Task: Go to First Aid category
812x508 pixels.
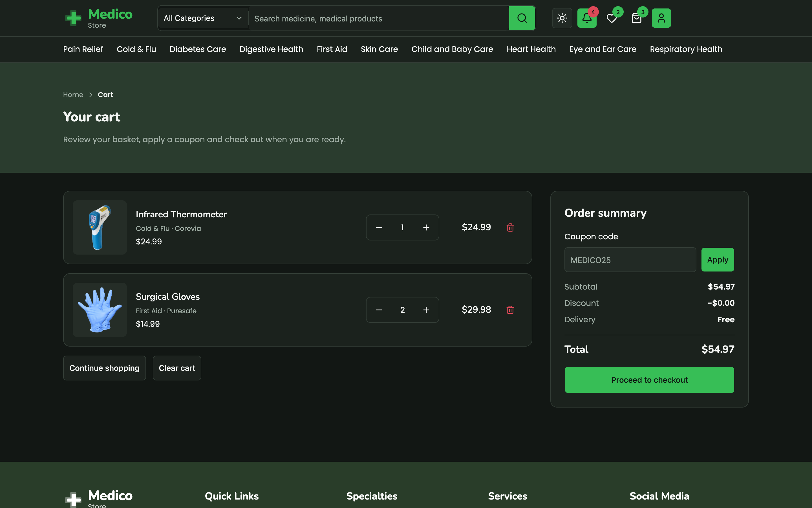Action: point(332,49)
